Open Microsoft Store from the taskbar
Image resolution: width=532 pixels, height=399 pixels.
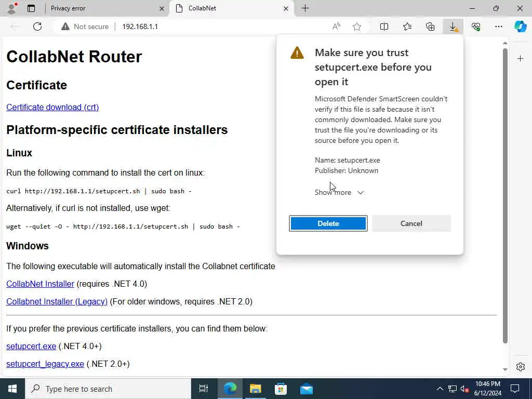(x=281, y=389)
